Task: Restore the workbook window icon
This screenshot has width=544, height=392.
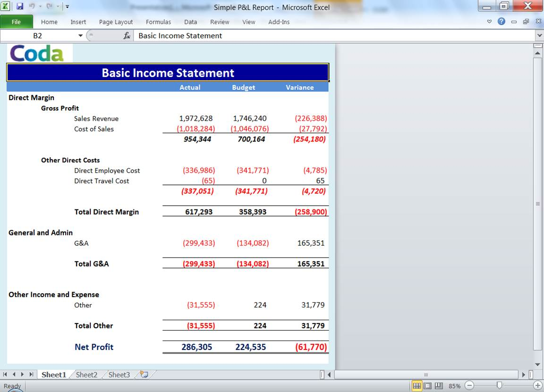Action: [526, 22]
